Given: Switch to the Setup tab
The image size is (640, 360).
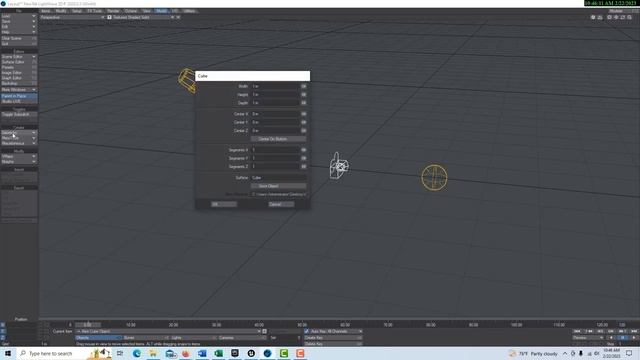Looking at the screenshot, I should click(x=77, y=11).
